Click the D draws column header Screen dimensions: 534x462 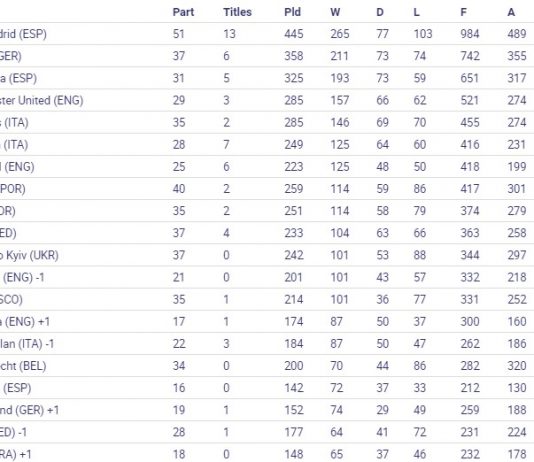pos(380,12)
